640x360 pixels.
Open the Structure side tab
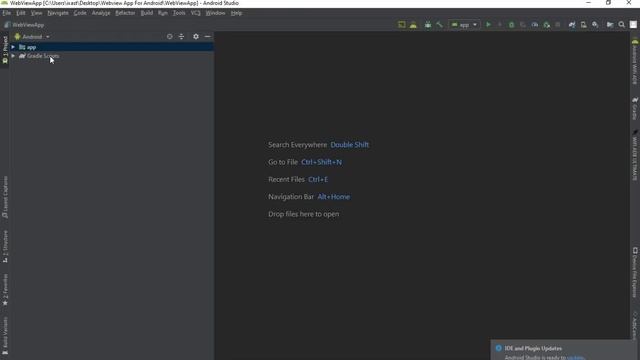pos(5,246)
